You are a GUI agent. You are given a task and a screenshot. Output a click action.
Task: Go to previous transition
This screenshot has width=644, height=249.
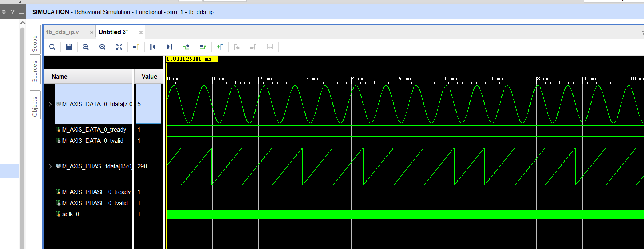coord(186,47)
